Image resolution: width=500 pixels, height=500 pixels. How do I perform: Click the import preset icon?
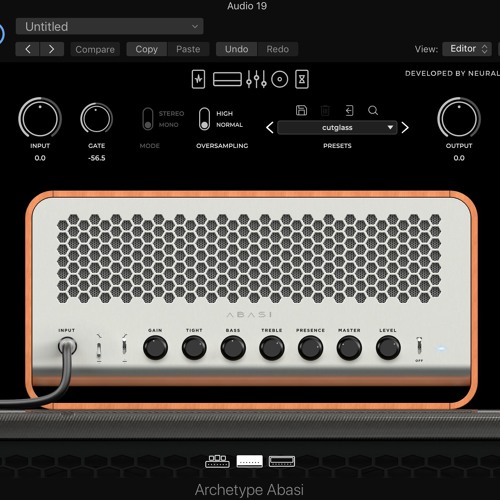tap(349, 110)
